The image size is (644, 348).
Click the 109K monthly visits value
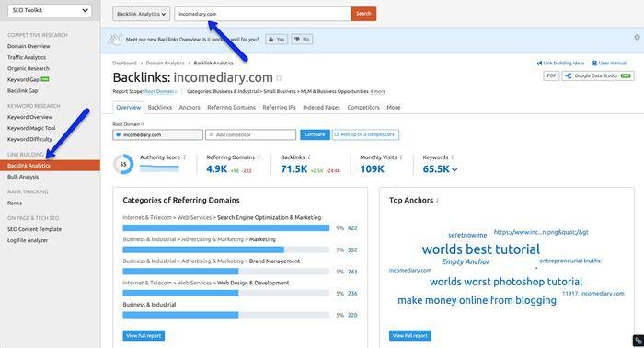(372, 169)
